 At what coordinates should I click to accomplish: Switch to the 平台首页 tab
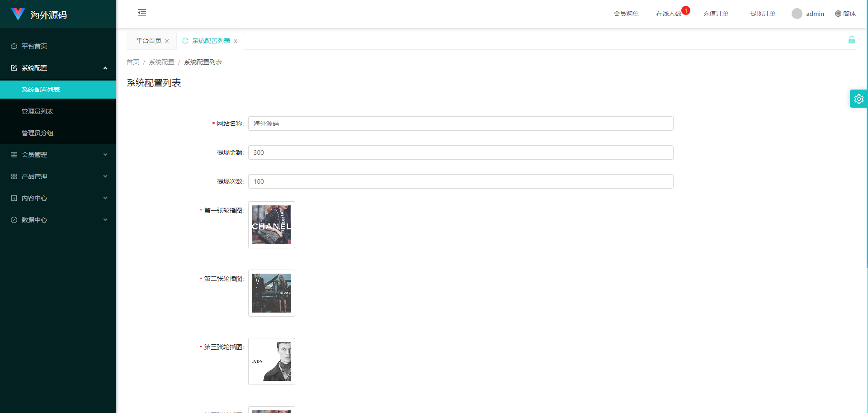[x=148, y=41]
